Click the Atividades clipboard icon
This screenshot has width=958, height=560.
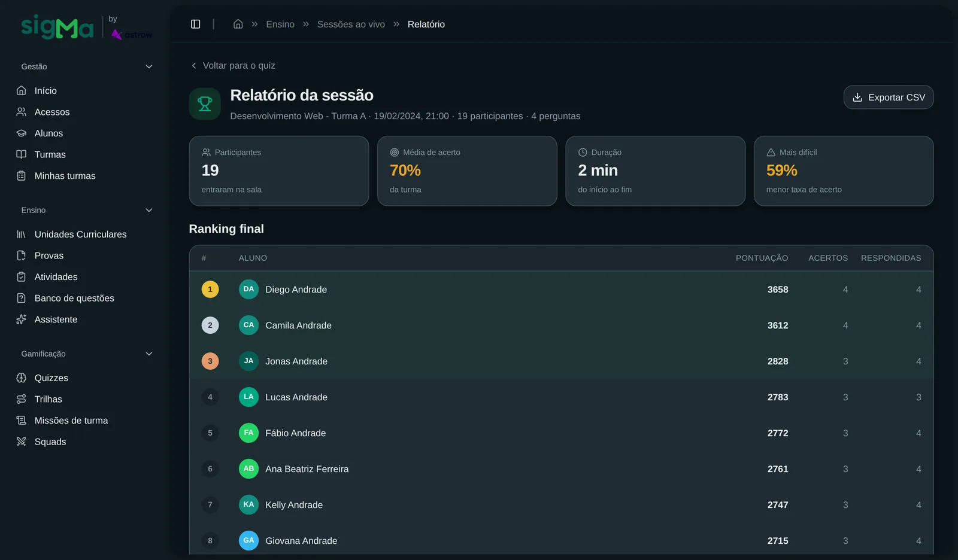click(x=22, y=276)
